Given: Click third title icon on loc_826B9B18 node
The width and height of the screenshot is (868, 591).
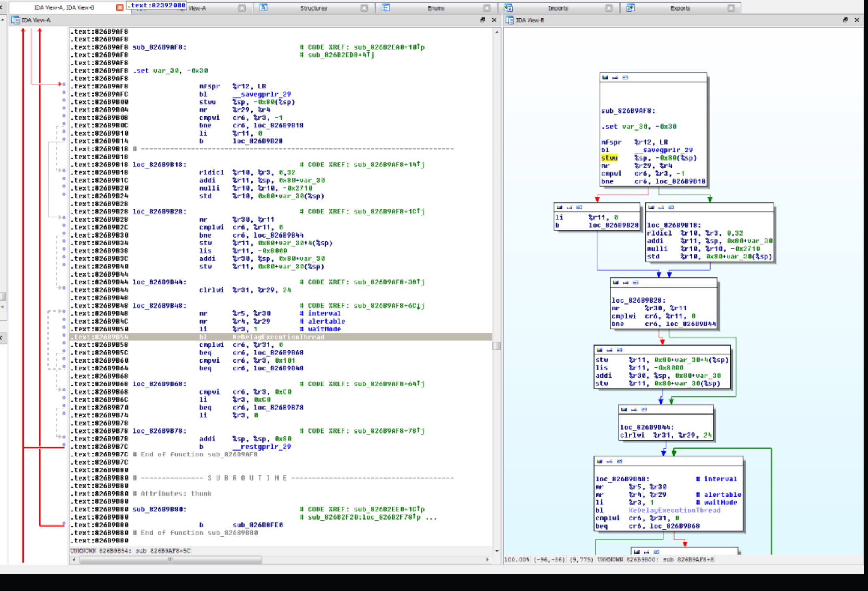Looking at the screenshot, I should [671, 207].
